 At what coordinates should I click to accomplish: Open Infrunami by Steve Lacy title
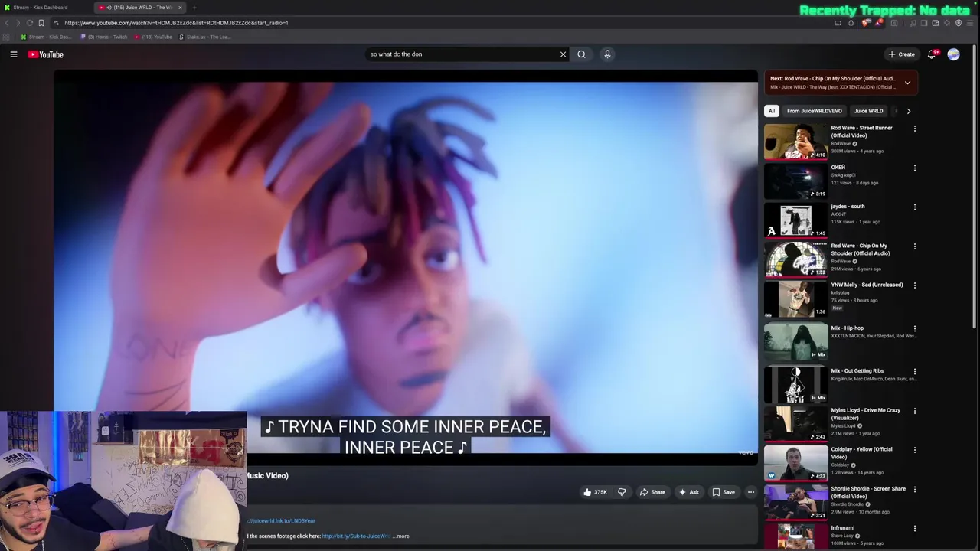[x=843, y=528]
